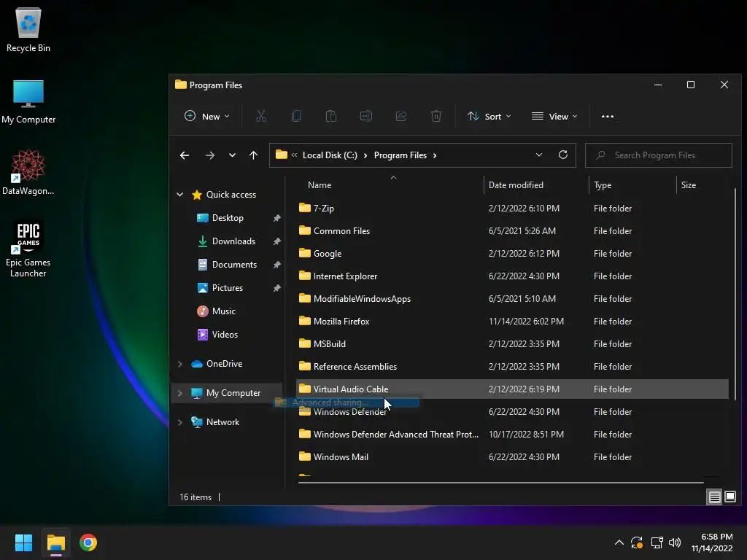Expand the Program Files breadcrumb chevron
The height and width of the screenshot is (560, 747).
click(x=435, y=155)
